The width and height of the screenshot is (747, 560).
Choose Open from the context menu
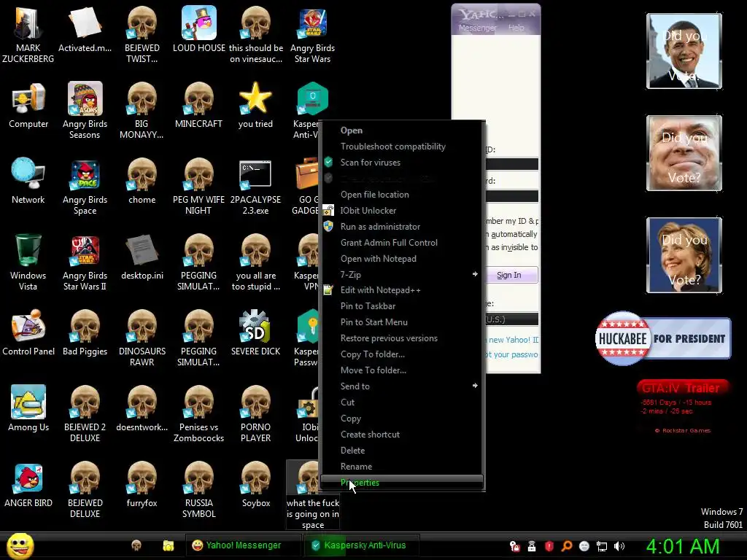[x=402, y=131]
